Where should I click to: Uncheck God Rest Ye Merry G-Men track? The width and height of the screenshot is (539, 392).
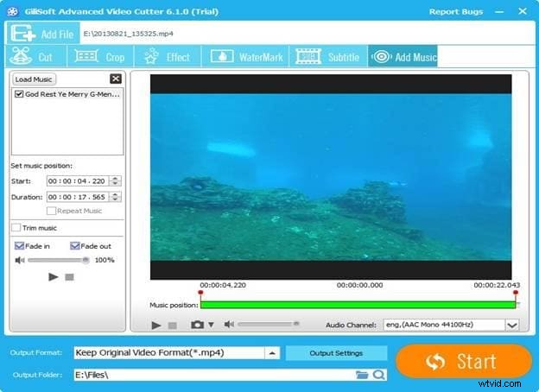coord(19,94)
